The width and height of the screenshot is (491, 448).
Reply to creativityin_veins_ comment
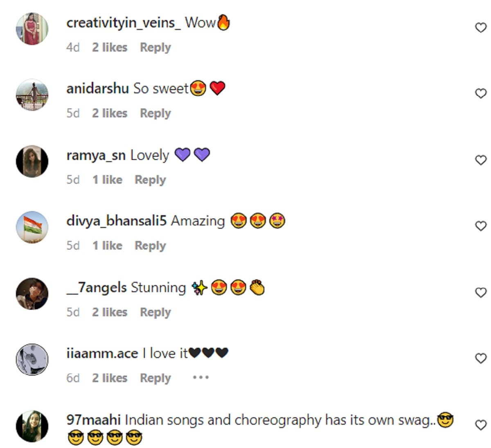[x=155, y=47]
